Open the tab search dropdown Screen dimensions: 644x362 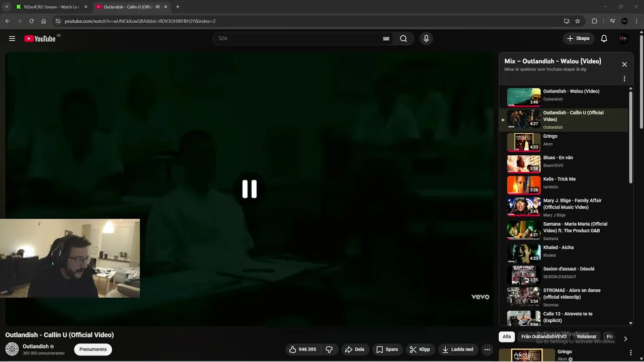[x=7, y=7]
